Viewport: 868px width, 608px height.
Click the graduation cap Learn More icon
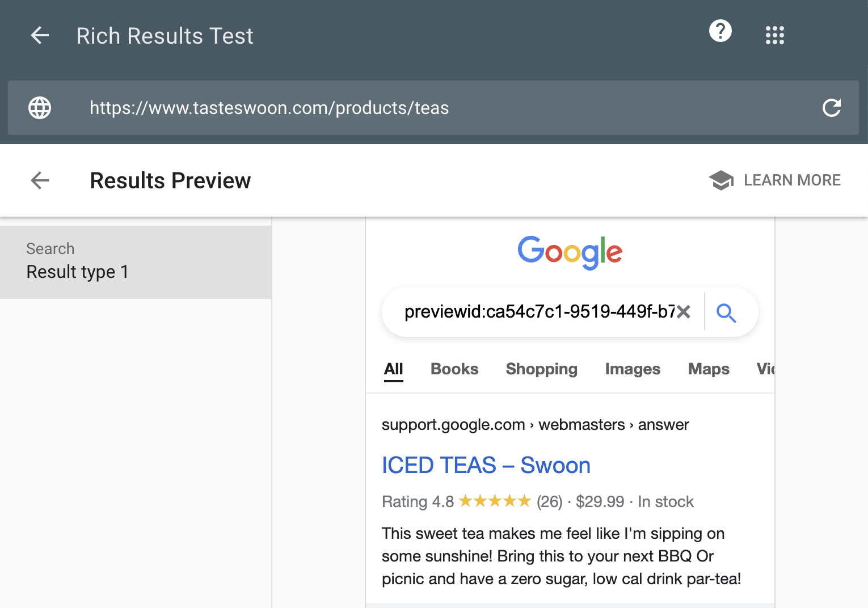[x=721, y=180]
